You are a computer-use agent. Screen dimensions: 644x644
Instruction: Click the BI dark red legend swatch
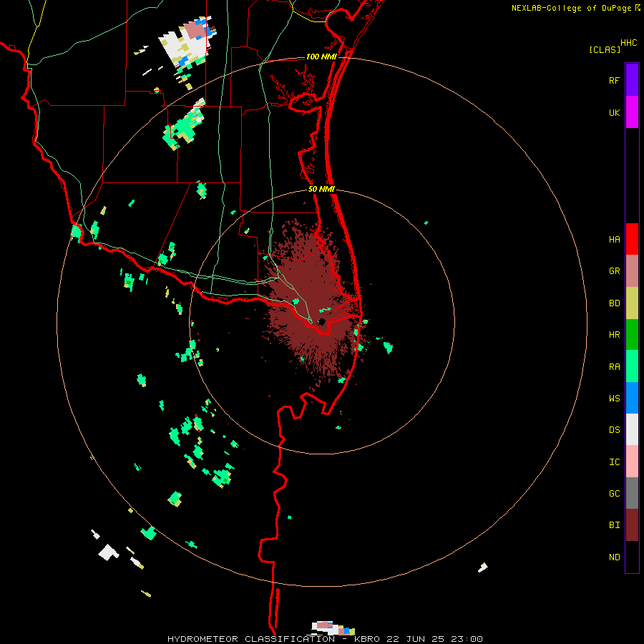coord(632,525)
